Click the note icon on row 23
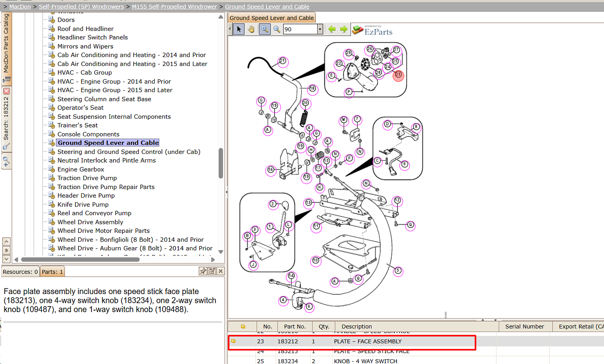The height and width of the screenshot is (364, 604). (x=233, y=341)
